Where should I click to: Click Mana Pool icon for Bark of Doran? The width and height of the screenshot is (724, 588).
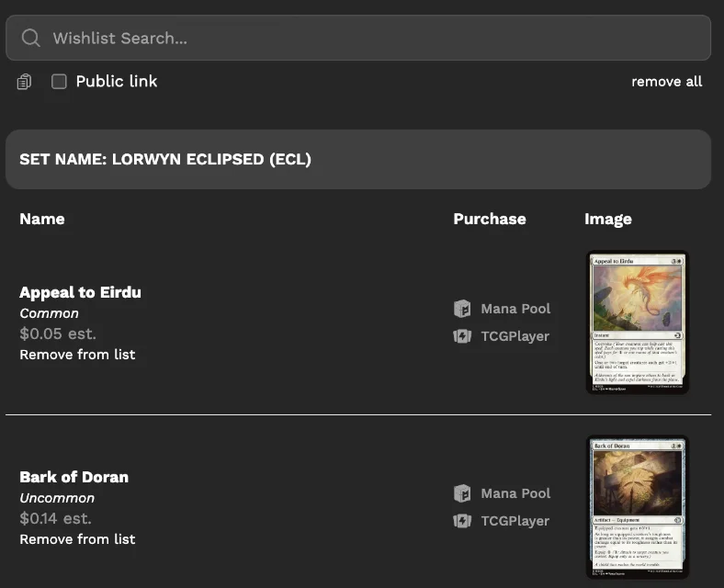tap(462, 493)
